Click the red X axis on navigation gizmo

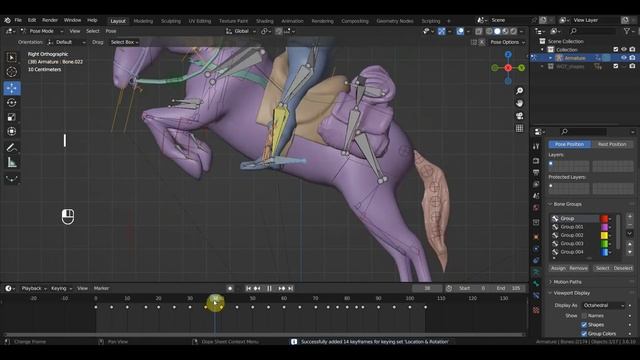pyautogui.click(x=508, y=68)
